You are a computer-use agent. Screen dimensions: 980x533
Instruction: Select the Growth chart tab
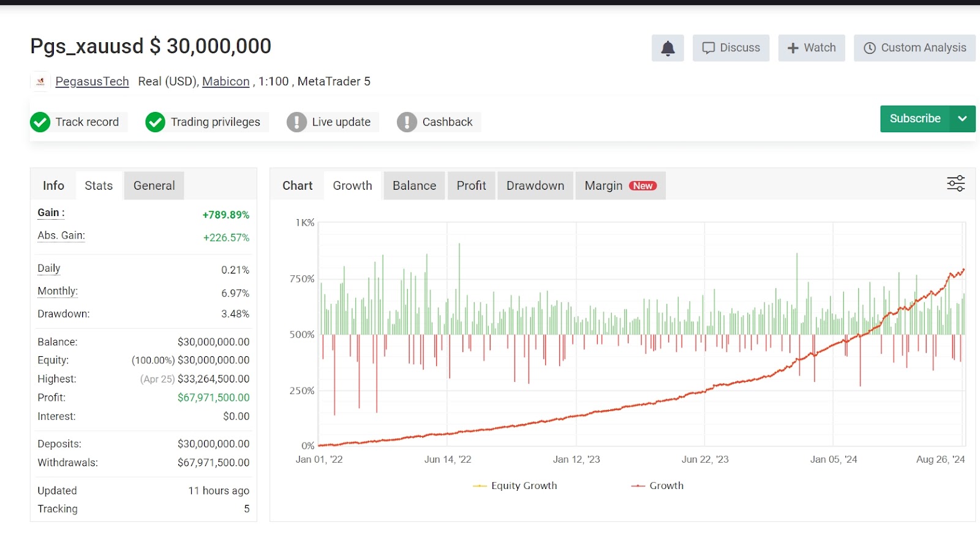coord(353,185)
